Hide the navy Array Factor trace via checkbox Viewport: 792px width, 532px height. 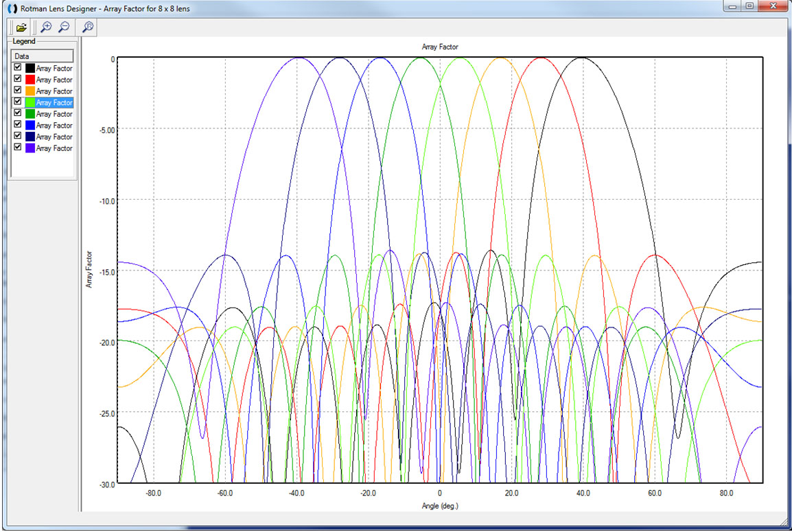tap(18, 136)
